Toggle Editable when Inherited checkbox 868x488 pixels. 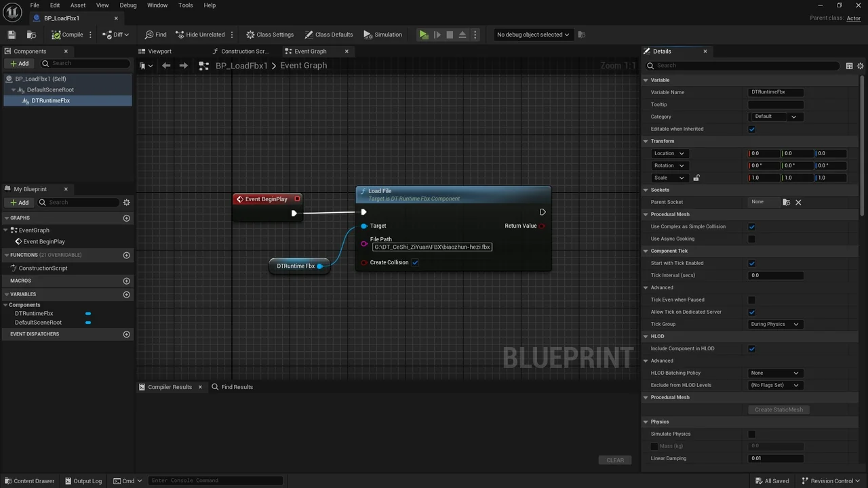tap(751, 129)
